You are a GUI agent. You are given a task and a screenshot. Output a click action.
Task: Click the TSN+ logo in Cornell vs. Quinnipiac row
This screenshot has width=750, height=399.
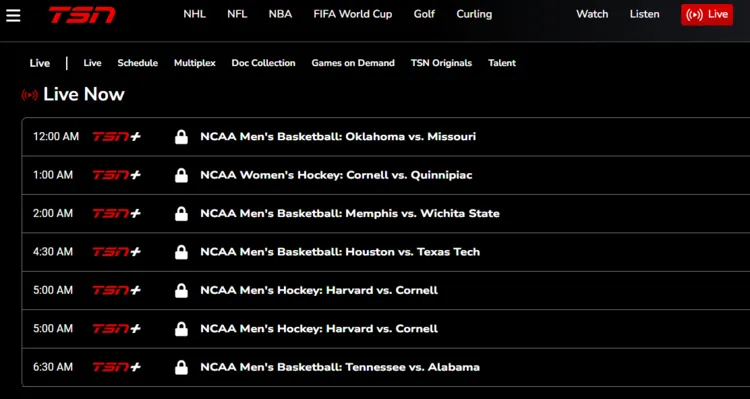click(x=117, y=175)
